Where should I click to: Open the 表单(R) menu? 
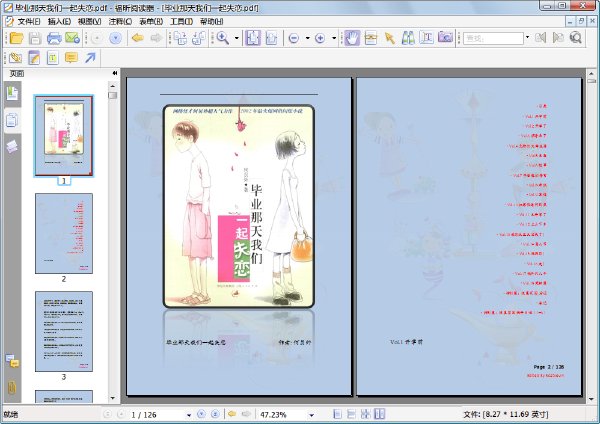pyautogui.click(x=151, y=21)
